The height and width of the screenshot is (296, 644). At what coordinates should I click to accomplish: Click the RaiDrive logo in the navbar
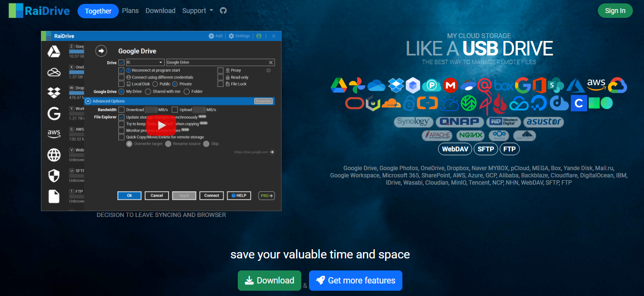[x=39, y=11]
